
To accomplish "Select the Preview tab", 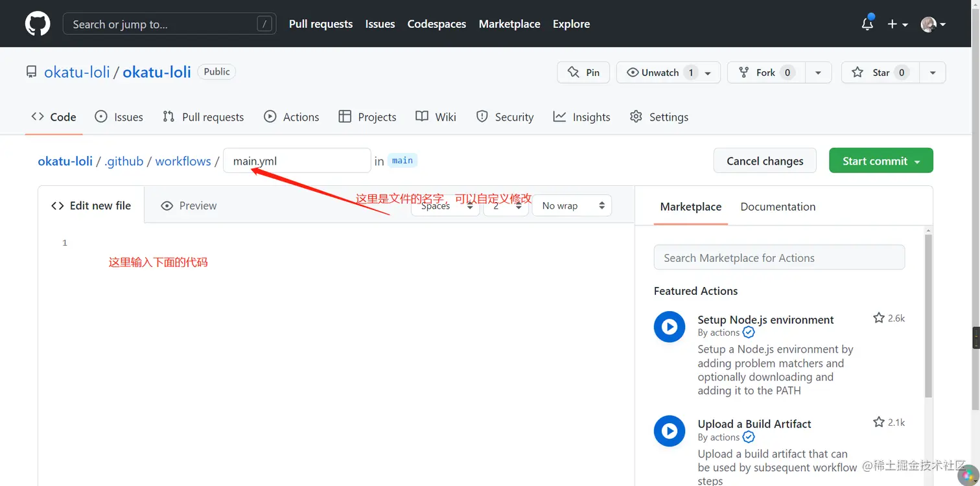I will (x=189, y=205).
